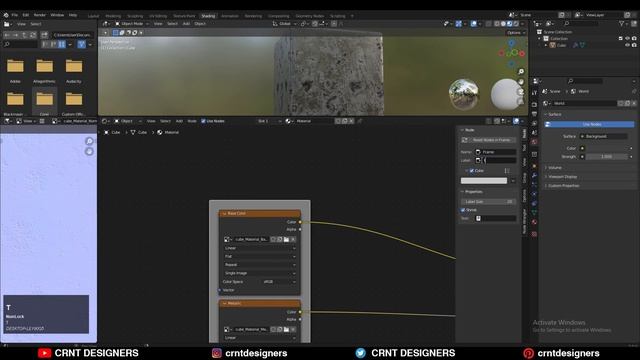Collapse the Metallic node
This screenshot has height=360, width=640.
pos(224,304)
